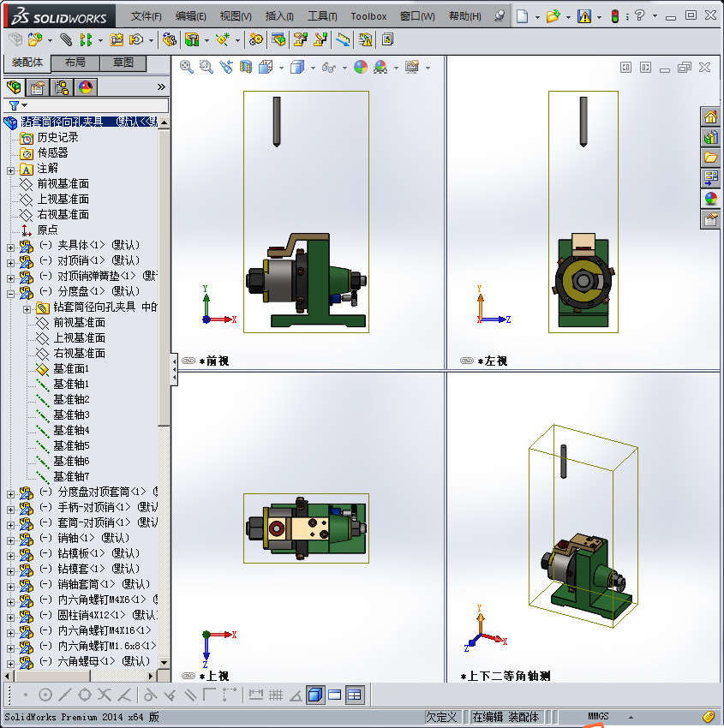Image resolution: width=724 pixels, height=728 pixels.
Task: Expand the 六角螺母<1> component node
Action: point(10,664)
